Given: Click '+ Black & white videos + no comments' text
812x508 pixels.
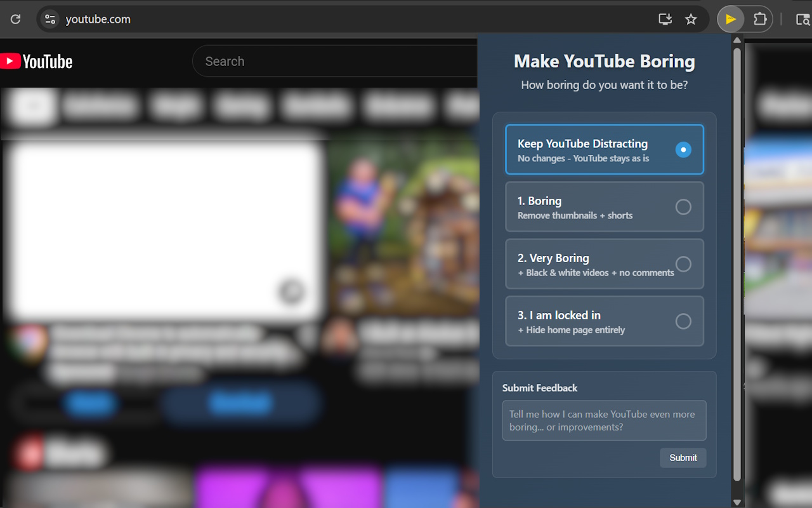Looking at the screenshot, I should [x=596, y=272].
